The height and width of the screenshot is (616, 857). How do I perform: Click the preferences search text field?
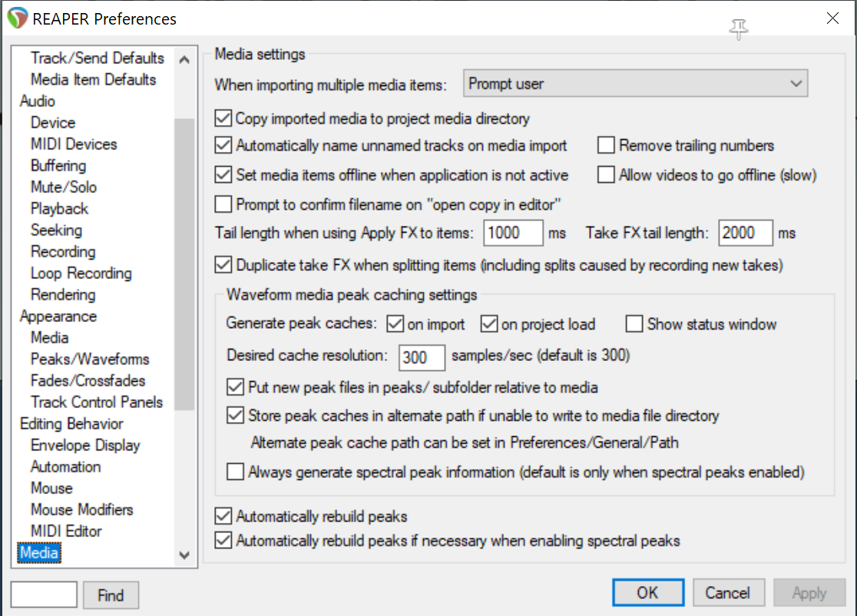(x=44, y=595)
